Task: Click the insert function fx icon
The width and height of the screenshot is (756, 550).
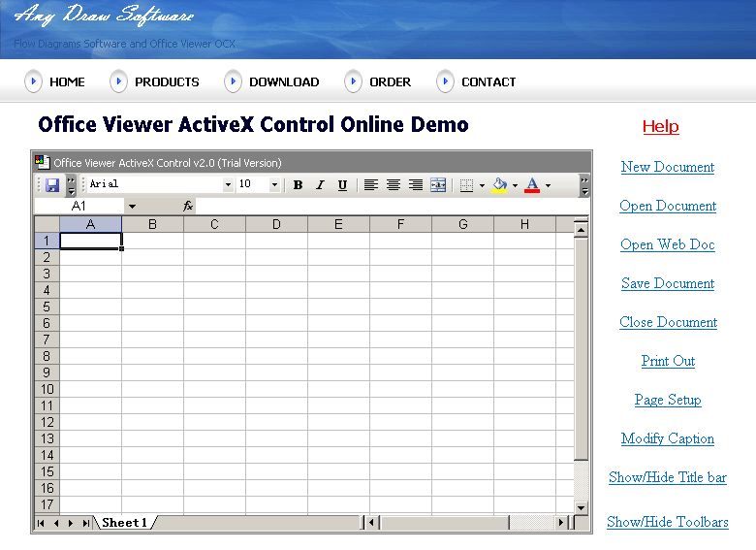Action: [188, 207]
